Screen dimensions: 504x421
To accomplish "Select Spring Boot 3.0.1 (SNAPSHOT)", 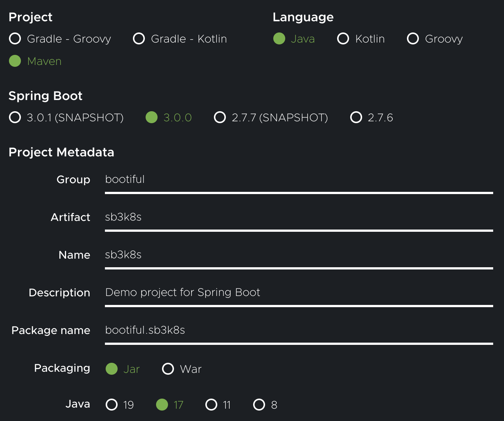I will tap(15, 118).
